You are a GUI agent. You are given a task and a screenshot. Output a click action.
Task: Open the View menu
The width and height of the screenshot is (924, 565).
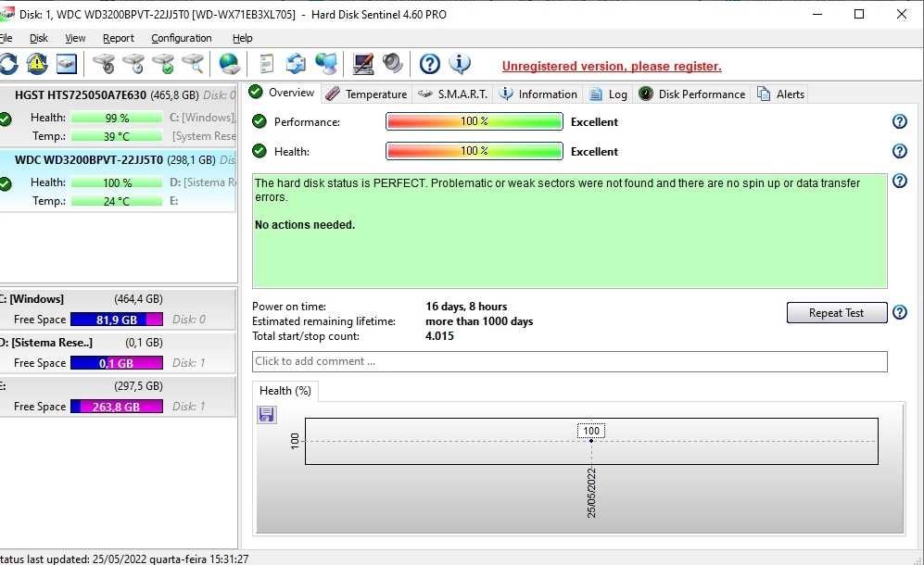(x=75, y=38)
